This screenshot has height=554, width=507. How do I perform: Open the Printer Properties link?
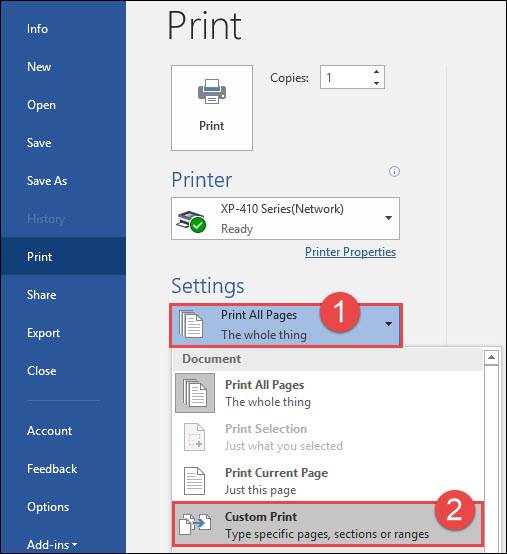[350, 252]
